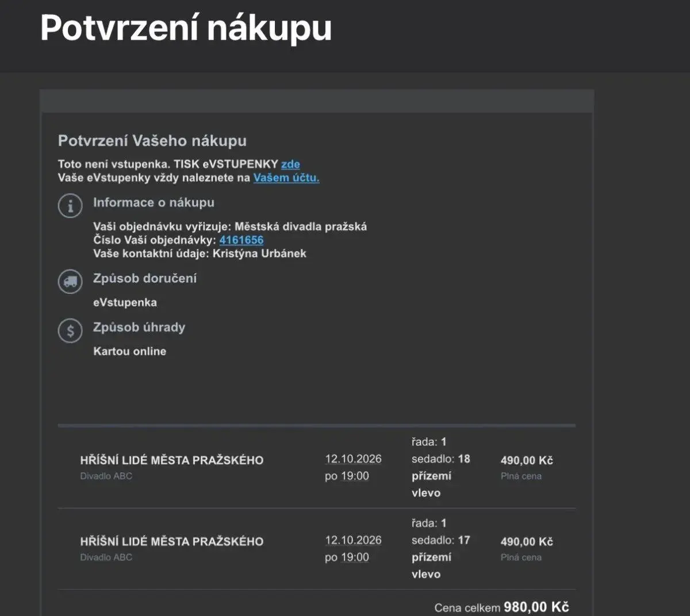
Task: Click the 'Způsob úhrady' heading
Action: click(139, 327)
